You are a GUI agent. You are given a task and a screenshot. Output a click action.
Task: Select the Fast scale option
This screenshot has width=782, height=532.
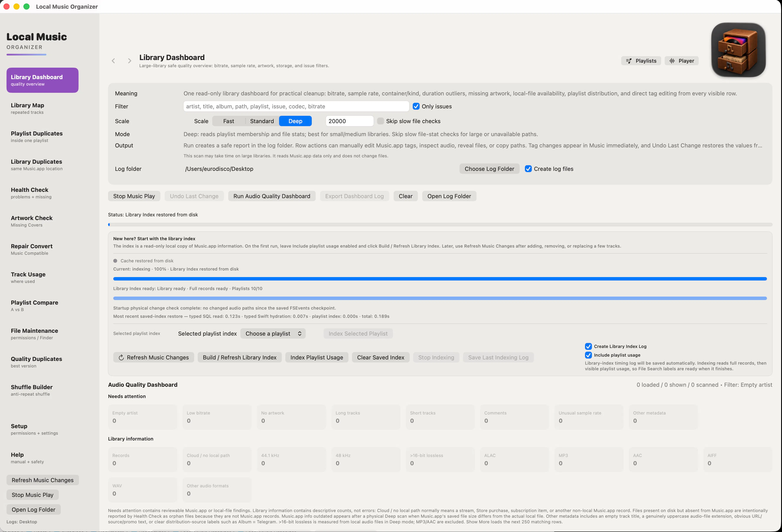(228, 121)
